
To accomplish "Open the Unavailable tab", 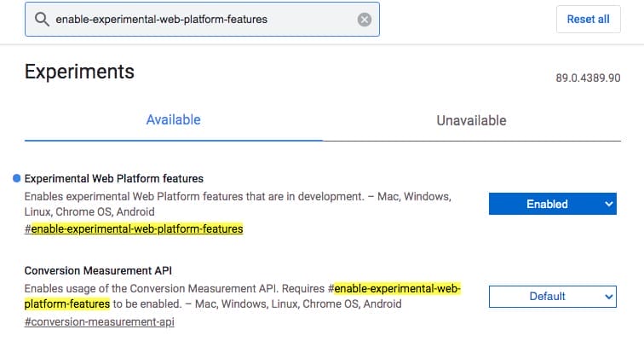I will point(471,120).
